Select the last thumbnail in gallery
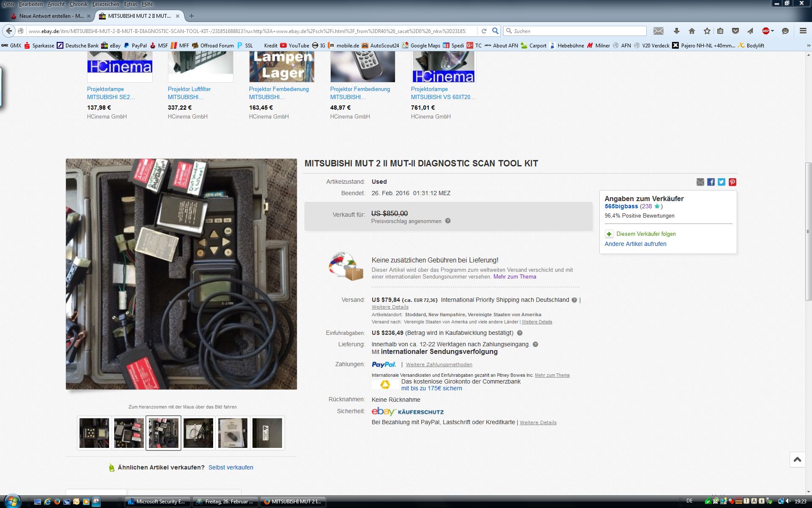This screenshot has height=508, width=812. 267,433
